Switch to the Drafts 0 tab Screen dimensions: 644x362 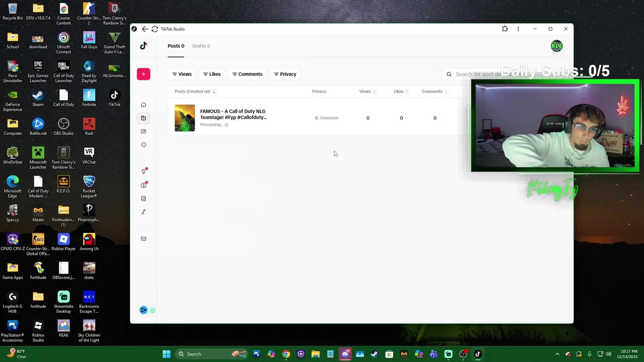201,46
